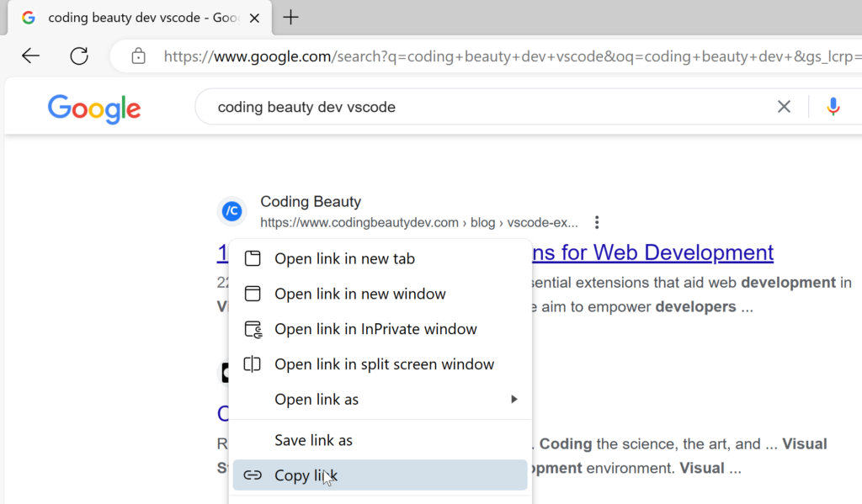862x504 pixels.
Task: Click the Google logo
Action: click(94, 108)
